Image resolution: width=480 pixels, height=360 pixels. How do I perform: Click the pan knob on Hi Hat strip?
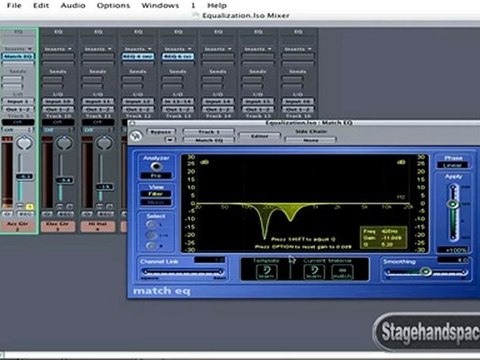(104, 143)
